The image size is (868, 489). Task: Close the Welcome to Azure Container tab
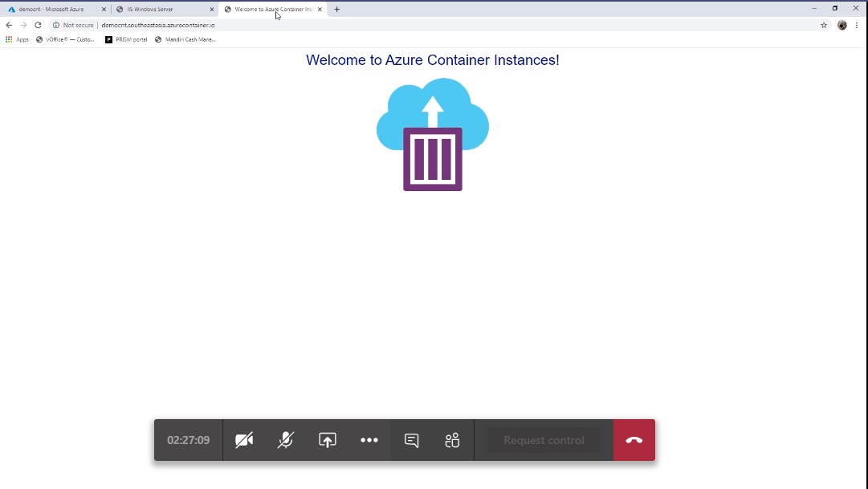pos(320,10)
